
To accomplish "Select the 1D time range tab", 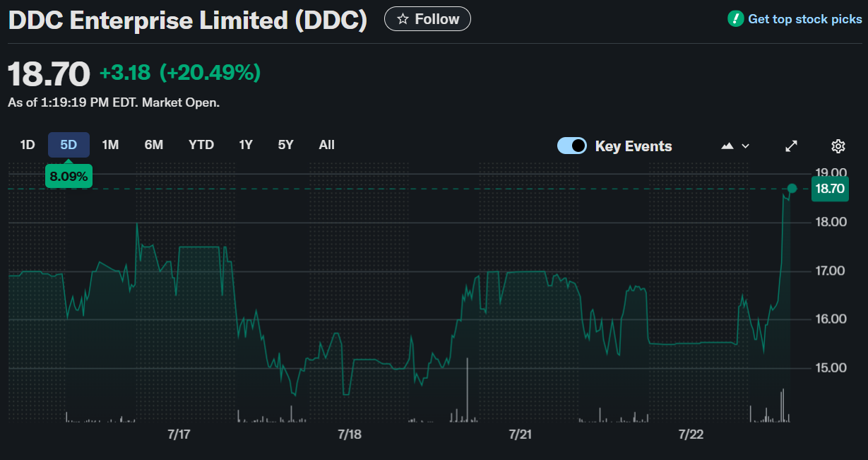I will (x=28, y=145).
